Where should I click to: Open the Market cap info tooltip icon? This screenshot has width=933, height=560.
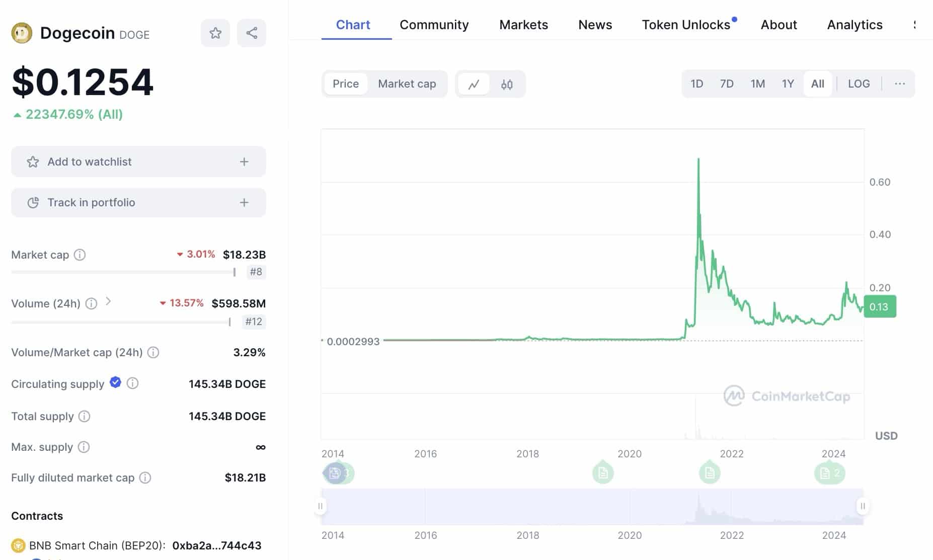(x=80, y=255)
